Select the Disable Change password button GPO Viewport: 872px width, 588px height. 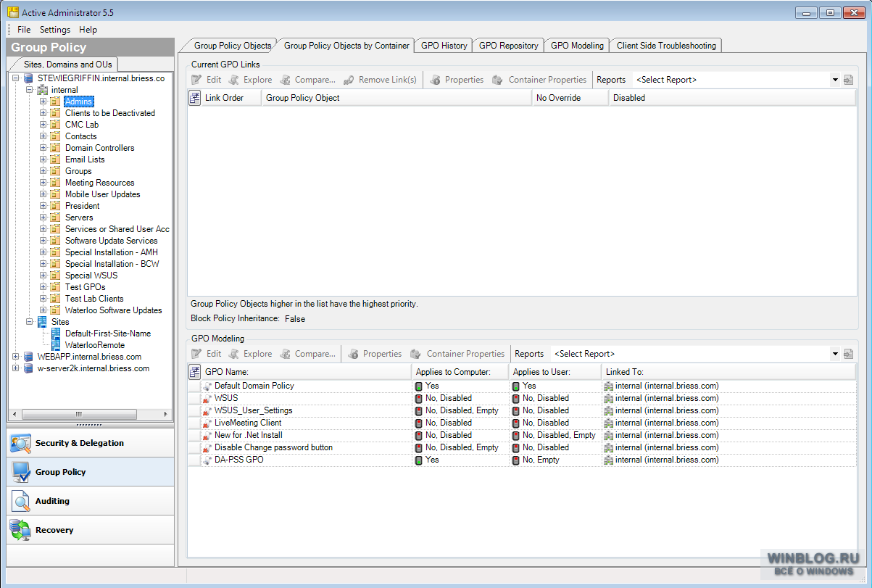coord(522,447)
